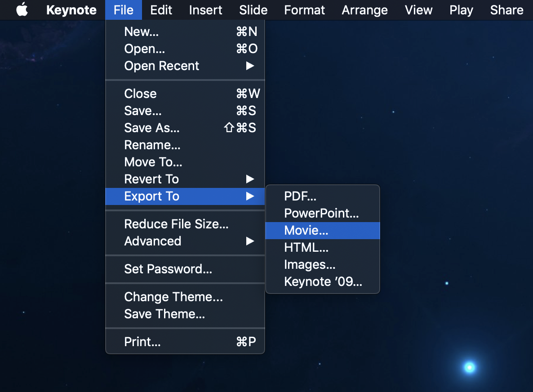533x392 pixels.
Task: Select PowerPoint export format
Action: 321,214
